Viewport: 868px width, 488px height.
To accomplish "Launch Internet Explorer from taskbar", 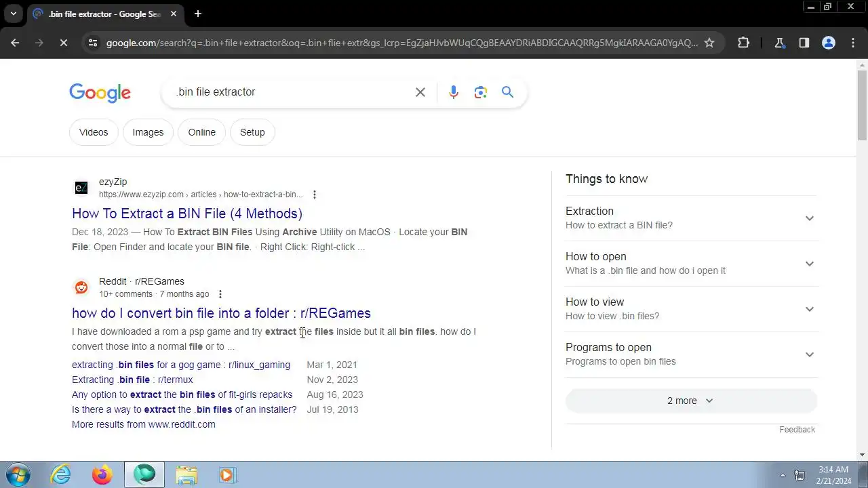I will click(x=61, y=475).
